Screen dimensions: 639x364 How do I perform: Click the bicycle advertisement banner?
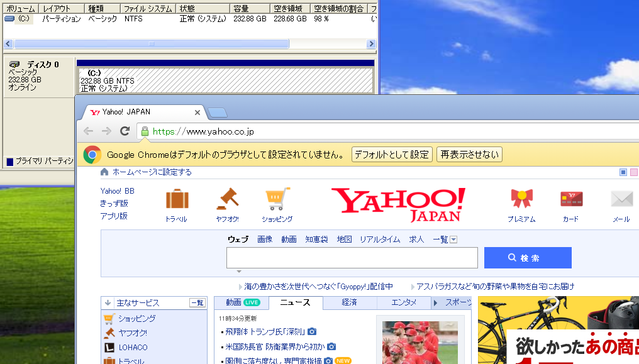pyautogui.click(x=558, y=330)
